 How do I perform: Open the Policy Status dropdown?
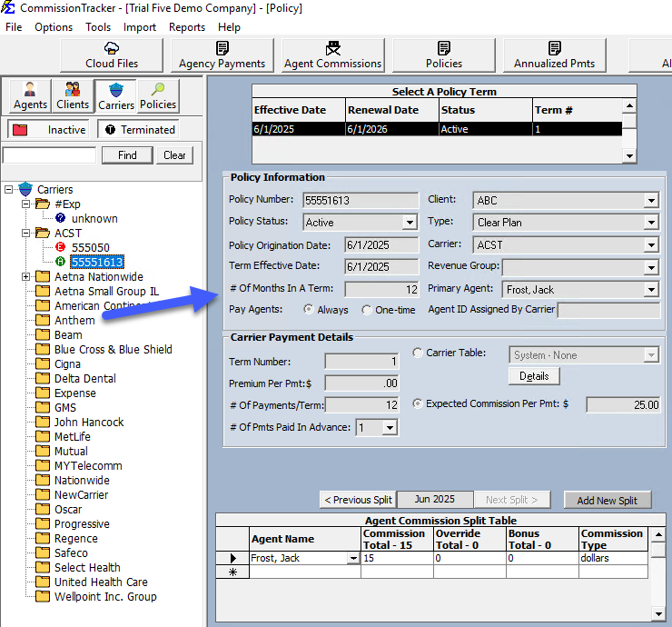(409, 223)
